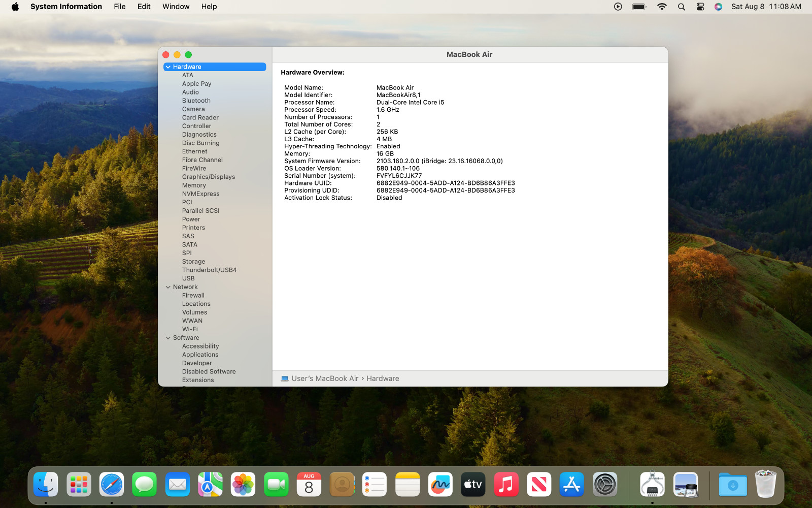Select NVMExpress in the sidebar
The width and height of the screenshot is (812, 508).
click(201, 194)
